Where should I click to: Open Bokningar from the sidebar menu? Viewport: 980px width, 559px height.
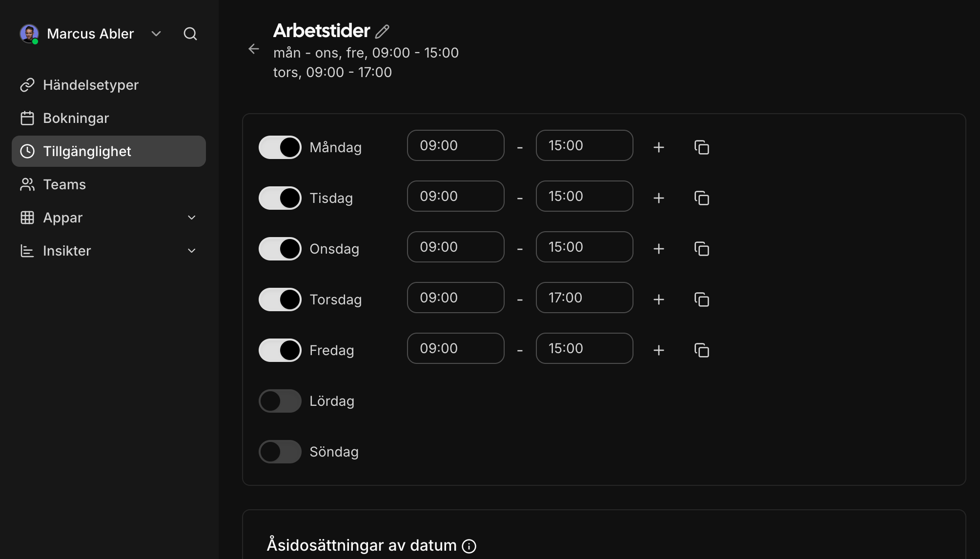(76, 118)
